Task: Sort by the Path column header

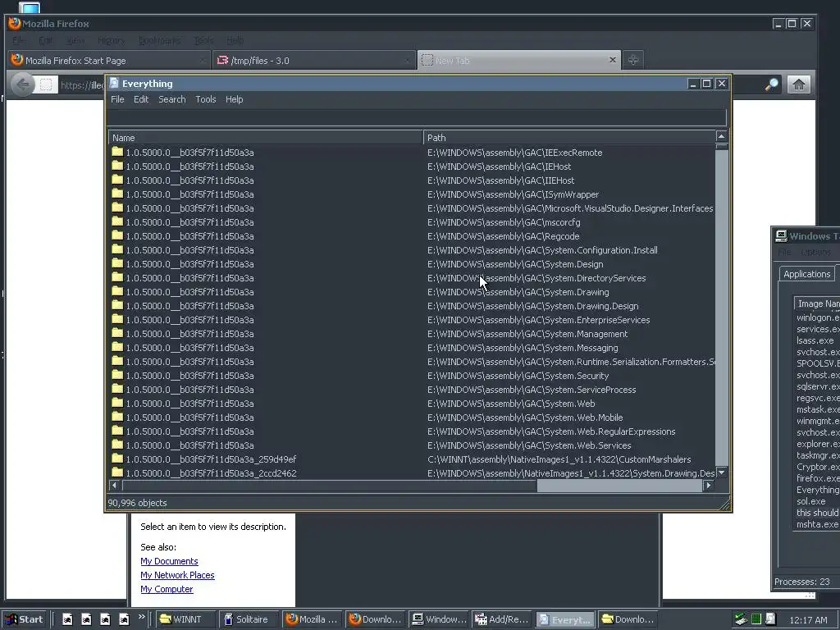Action: 569,138
